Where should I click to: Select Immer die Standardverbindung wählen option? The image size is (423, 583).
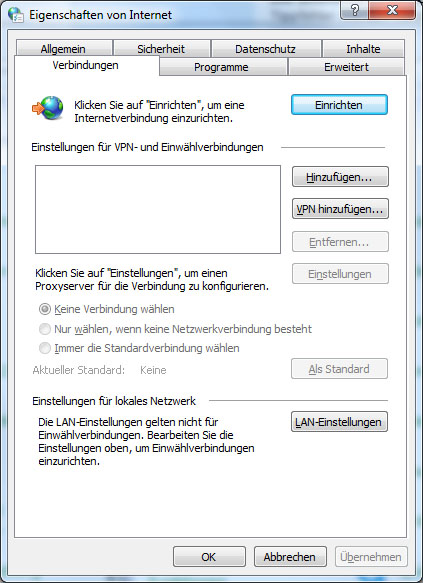[45, 348]
